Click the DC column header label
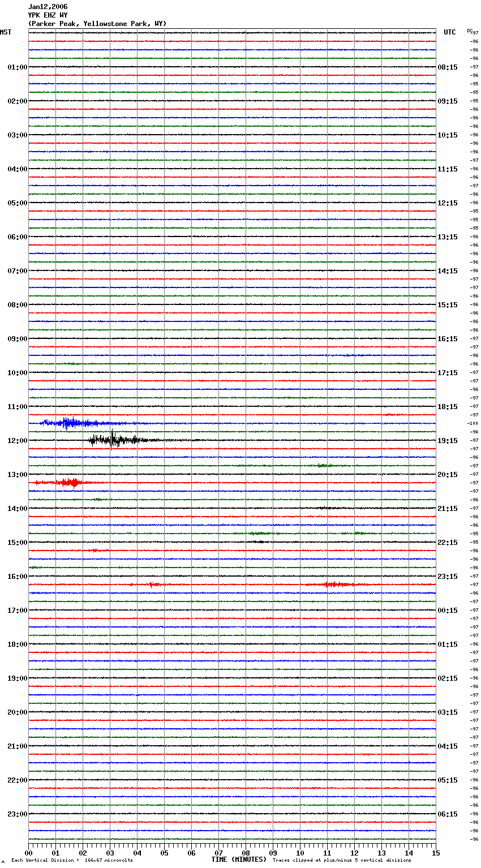 [470, 31]
